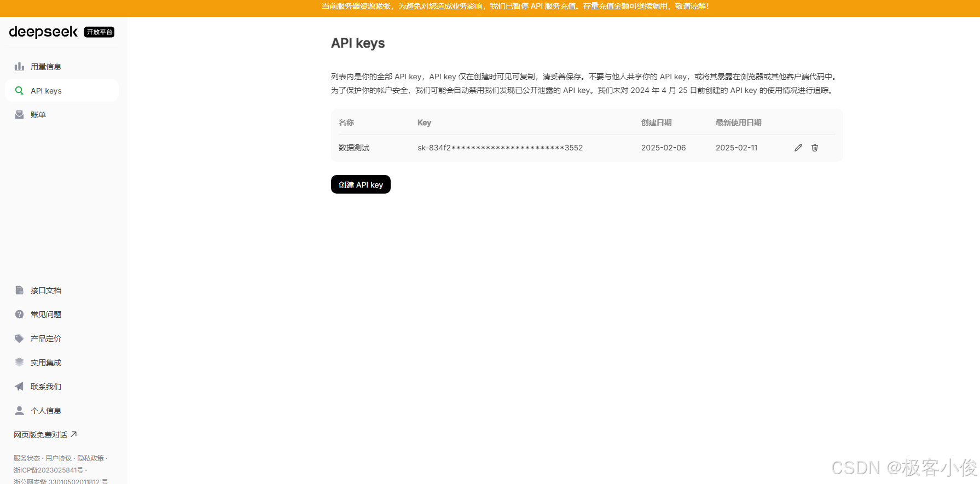The width and height of the screenshot is (980, 484).
Task: Click the 实用集成 layers icon
Action: point(19,363)
